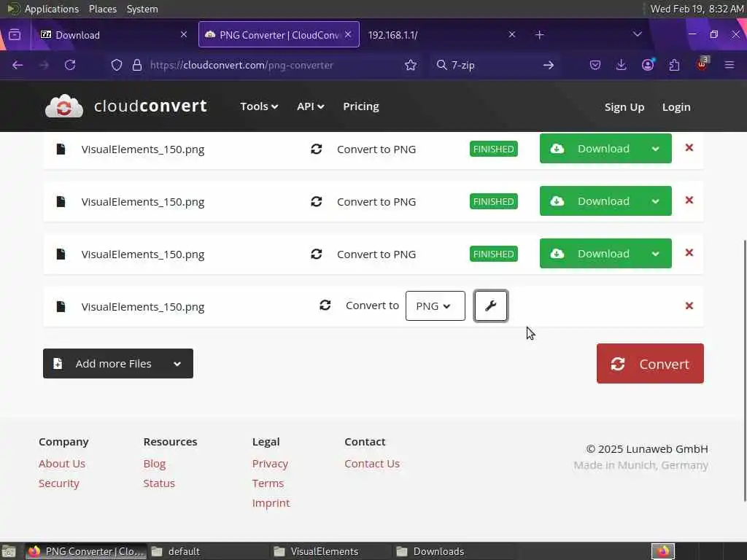Open the Pocket save icon
Image resolution: width=747 pixels, height=560 pixels.
pos(595,65)
